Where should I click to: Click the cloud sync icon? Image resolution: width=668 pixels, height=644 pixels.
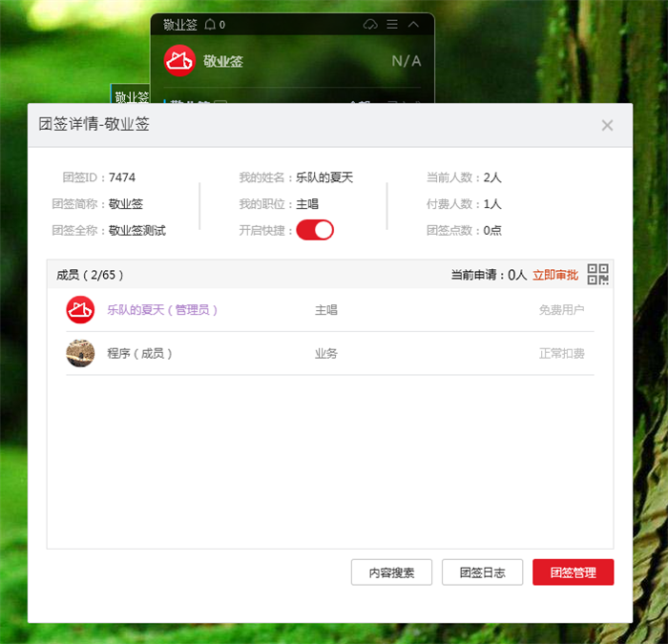click(x=371, y=25)
